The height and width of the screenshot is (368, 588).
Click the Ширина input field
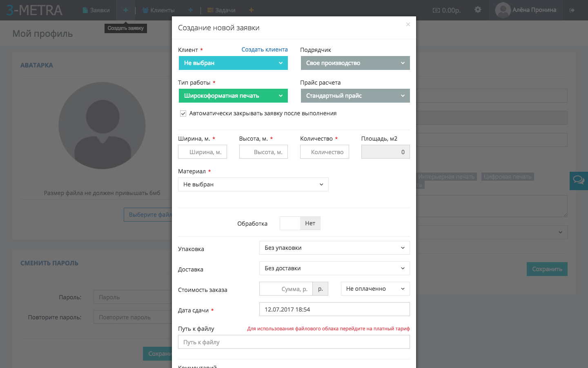203,152
